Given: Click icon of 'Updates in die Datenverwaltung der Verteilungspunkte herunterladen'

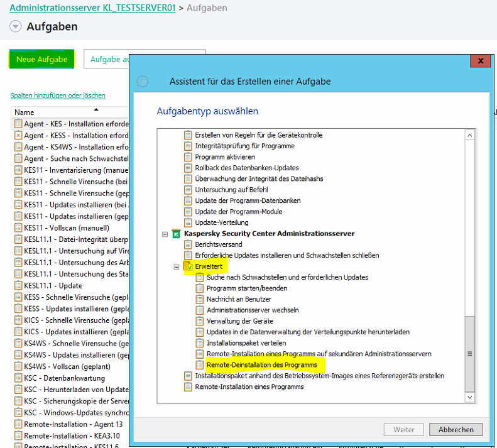Looking at the screenshot, I should (199, 332).
